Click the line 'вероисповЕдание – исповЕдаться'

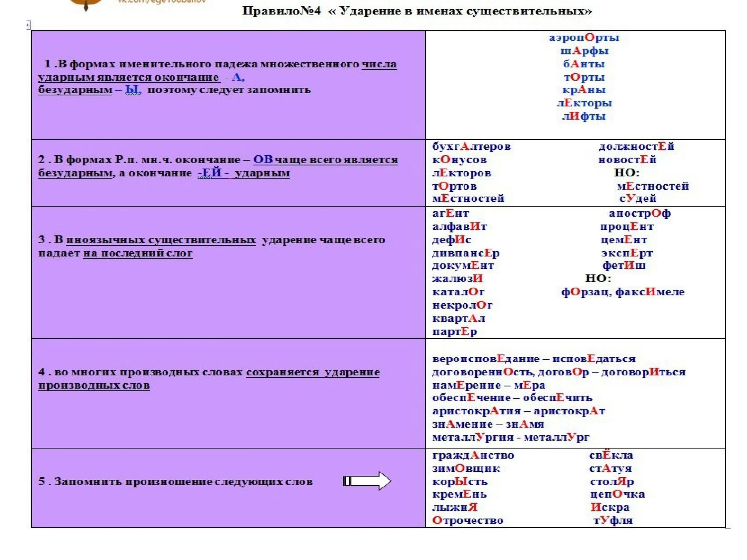pos(534,358)
